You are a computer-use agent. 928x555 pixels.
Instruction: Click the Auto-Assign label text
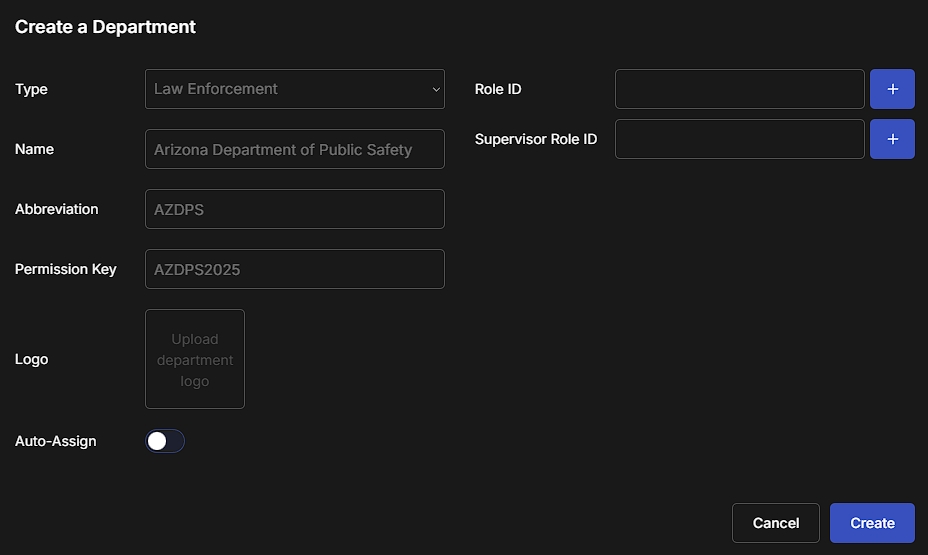(56, 441)
